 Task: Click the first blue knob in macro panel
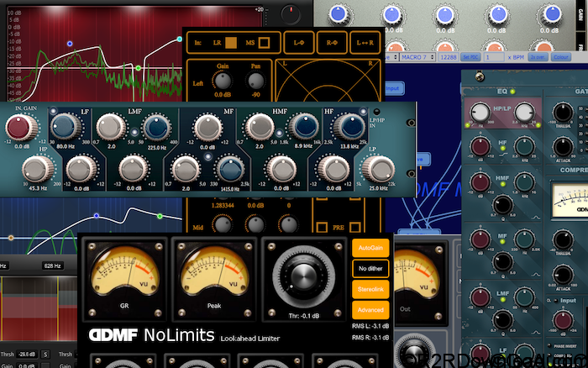(339, 15)
